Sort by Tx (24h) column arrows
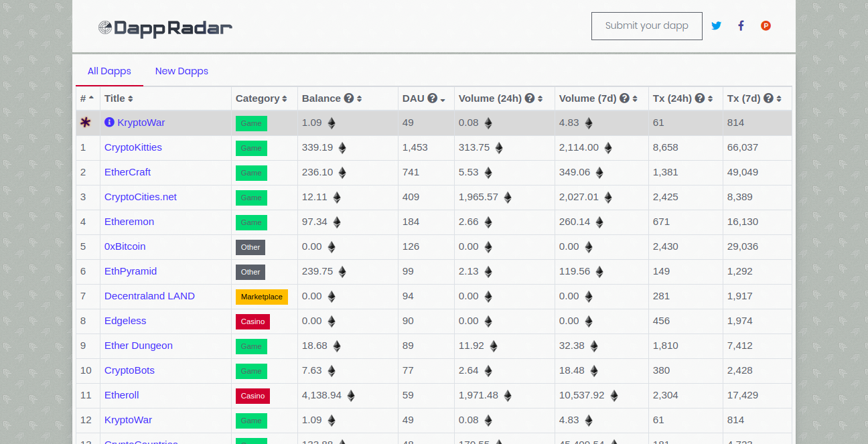Viewport: 868px width, 444px height. 709,99
